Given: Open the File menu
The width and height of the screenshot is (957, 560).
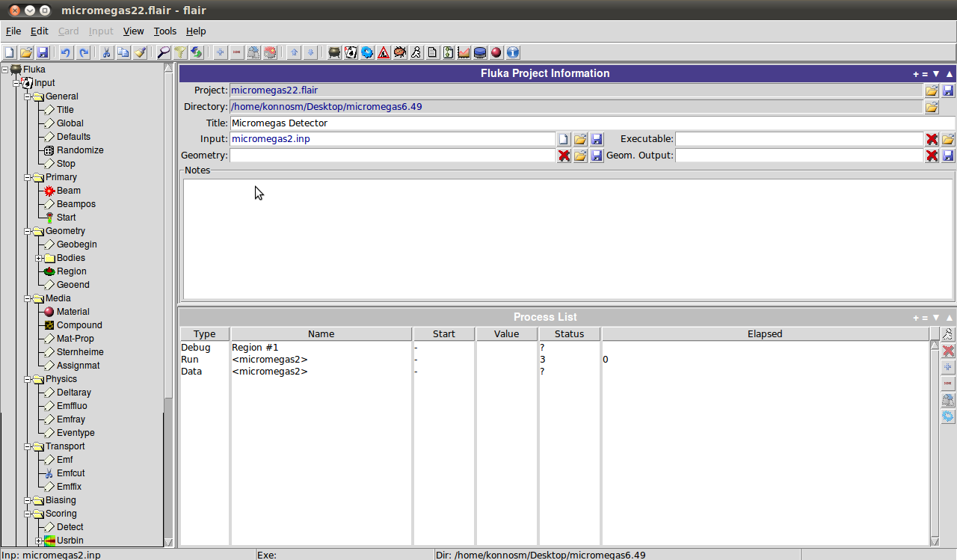Looking at the screenshot, I should point(13,31).
